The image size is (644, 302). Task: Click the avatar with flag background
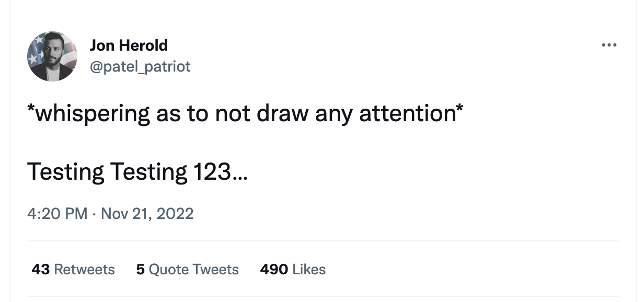pos(52,56)
